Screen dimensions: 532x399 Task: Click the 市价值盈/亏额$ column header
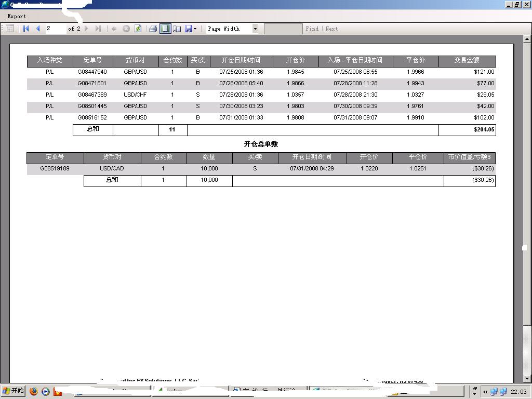[x=469, y=157]
